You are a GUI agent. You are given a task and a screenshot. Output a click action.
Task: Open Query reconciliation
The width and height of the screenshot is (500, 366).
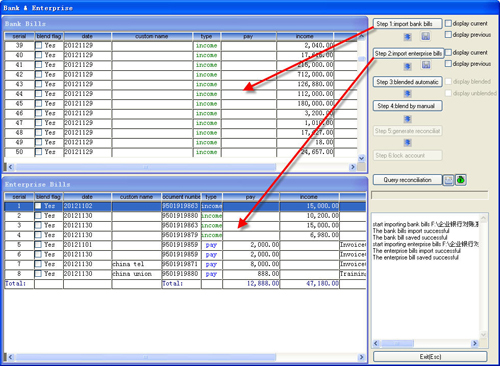[x=407, y=180]
